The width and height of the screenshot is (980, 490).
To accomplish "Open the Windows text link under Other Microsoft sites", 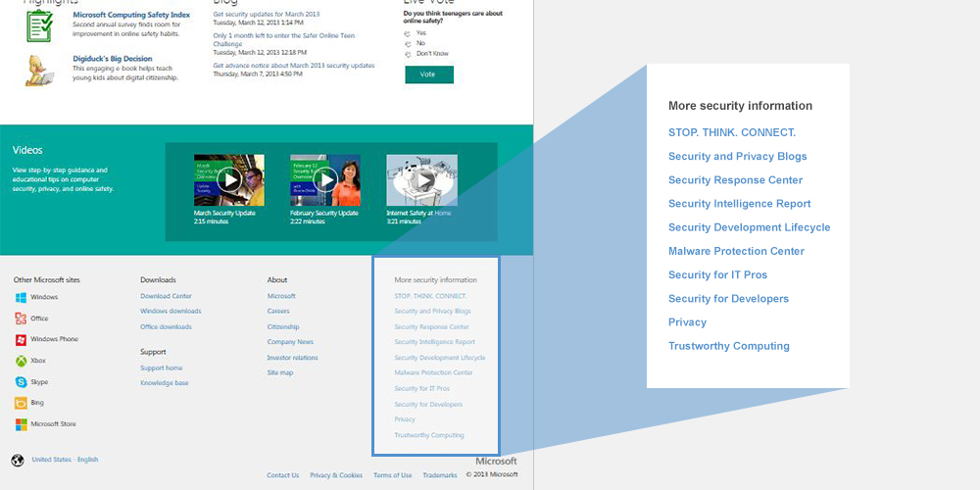I will 44,298.
